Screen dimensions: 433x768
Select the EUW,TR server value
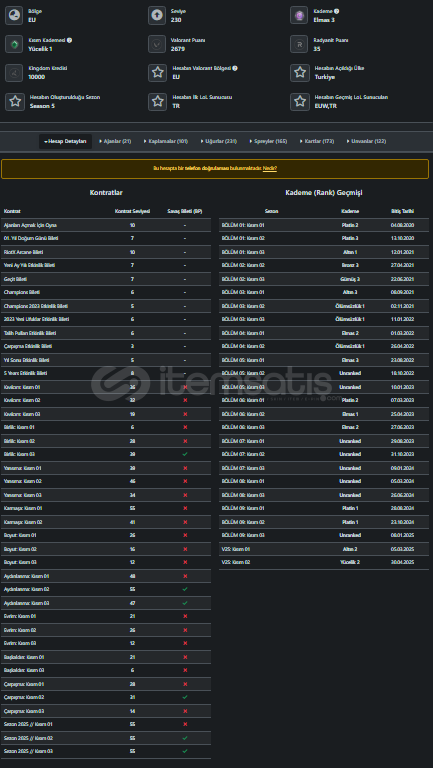point(325,106)
